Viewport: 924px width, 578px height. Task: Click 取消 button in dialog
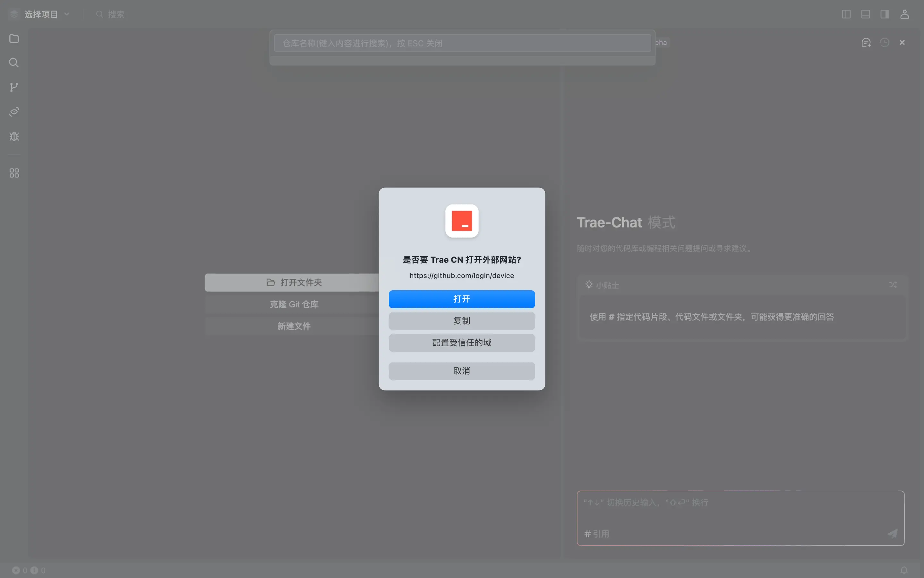(x=462, y=371)
